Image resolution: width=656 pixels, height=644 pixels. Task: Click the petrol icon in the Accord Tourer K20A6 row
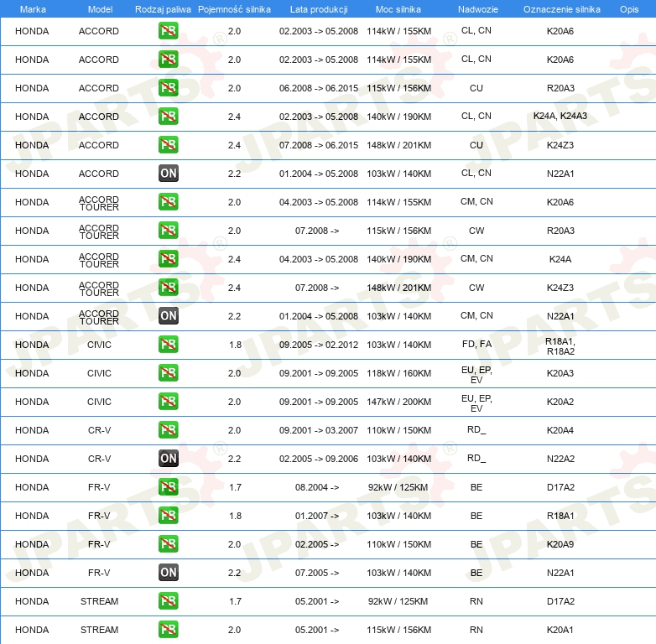[168, 202]
